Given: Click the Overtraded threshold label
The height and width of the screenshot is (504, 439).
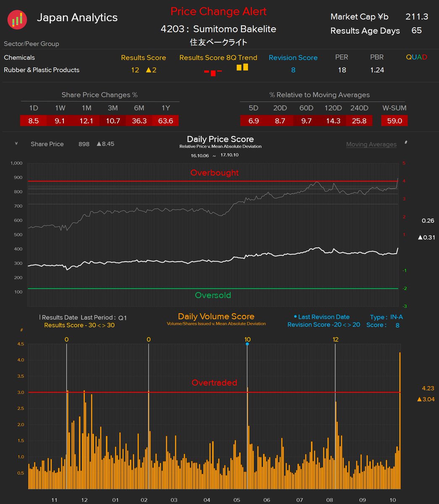Looking at the screenshot, I should [214, 383].
